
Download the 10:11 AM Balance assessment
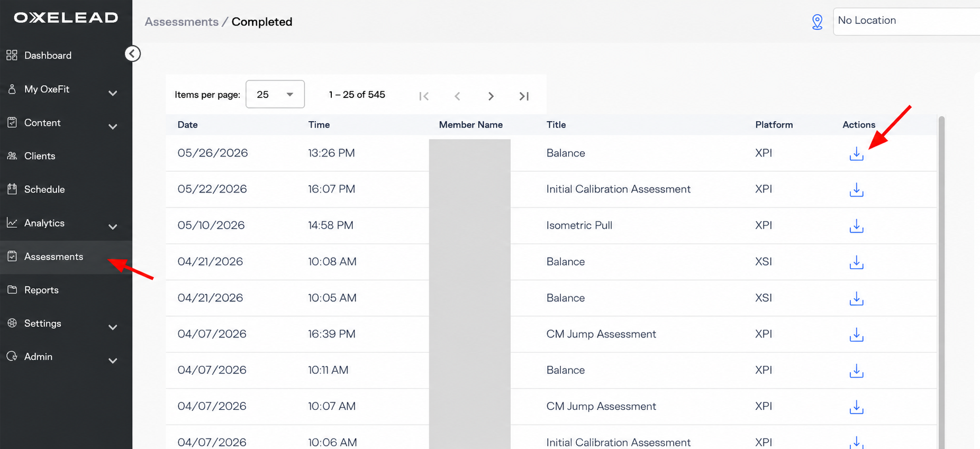click(856, 371)
